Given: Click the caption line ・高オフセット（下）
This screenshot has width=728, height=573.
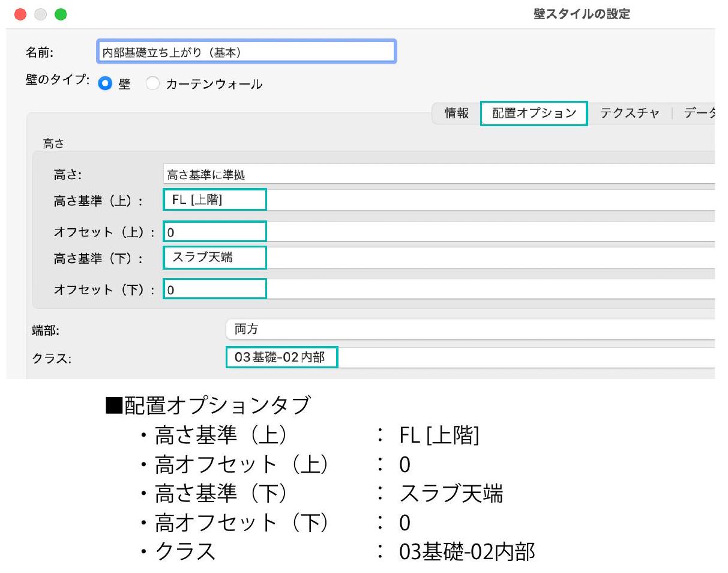Looking at the screenshot, I should [x=234, y=523].
